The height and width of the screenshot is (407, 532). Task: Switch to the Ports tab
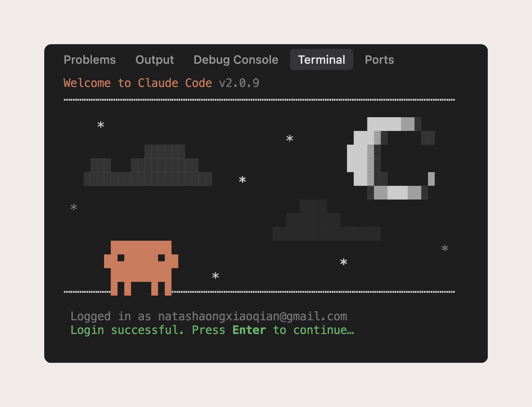[x=379, y=60]
